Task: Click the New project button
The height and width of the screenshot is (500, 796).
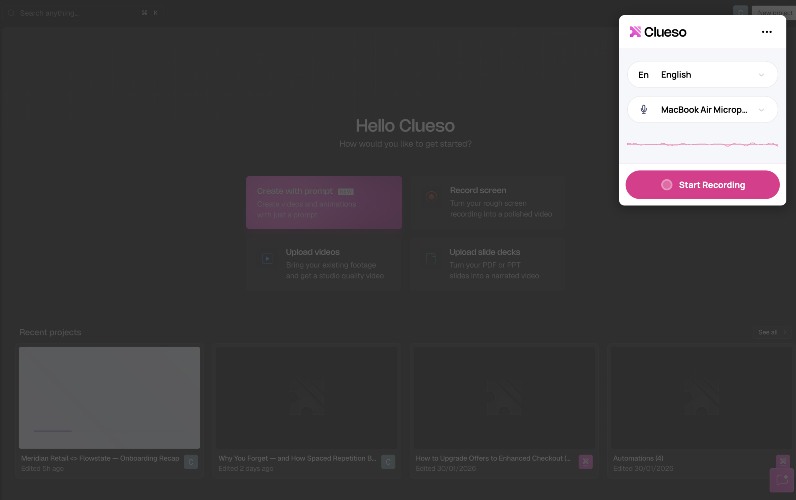Action: coord(774,13)
